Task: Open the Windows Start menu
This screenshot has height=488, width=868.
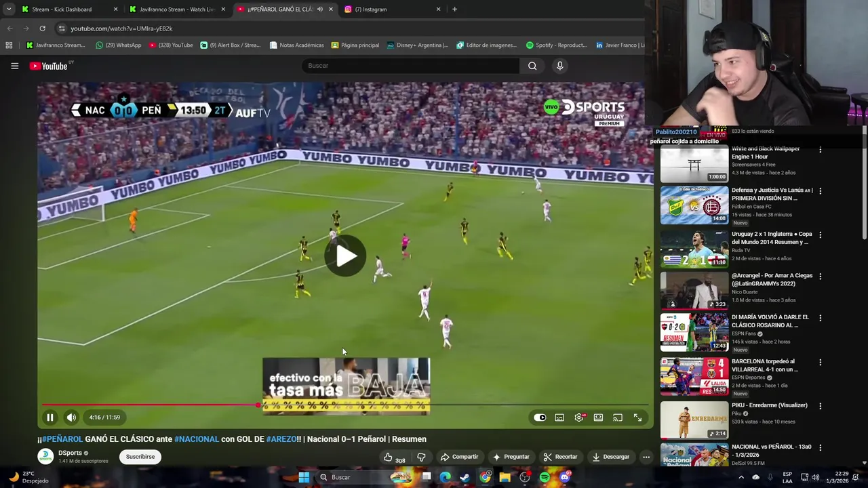Action: (304, 477)
